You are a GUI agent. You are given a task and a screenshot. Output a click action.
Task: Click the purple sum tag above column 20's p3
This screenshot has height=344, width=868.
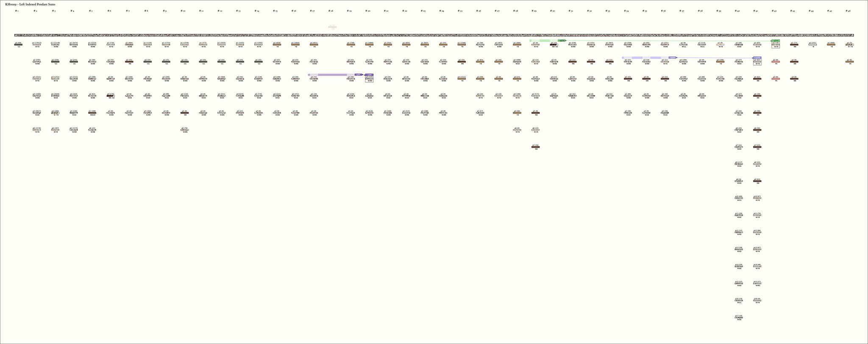tap(369, 75)
